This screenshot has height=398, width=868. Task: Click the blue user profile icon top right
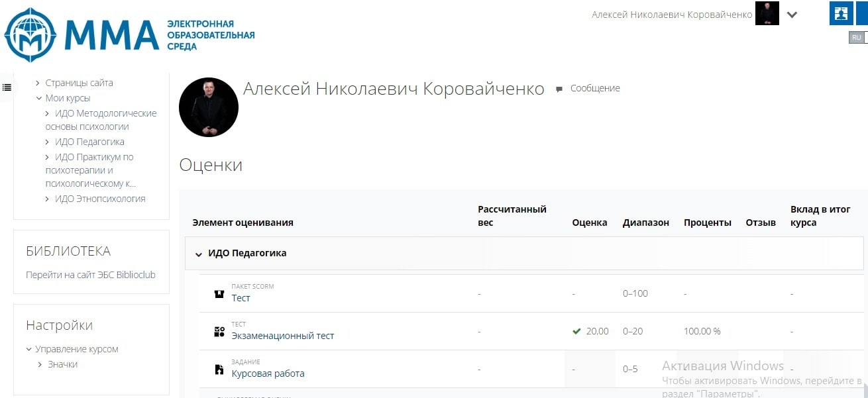[x=841, y=14]
